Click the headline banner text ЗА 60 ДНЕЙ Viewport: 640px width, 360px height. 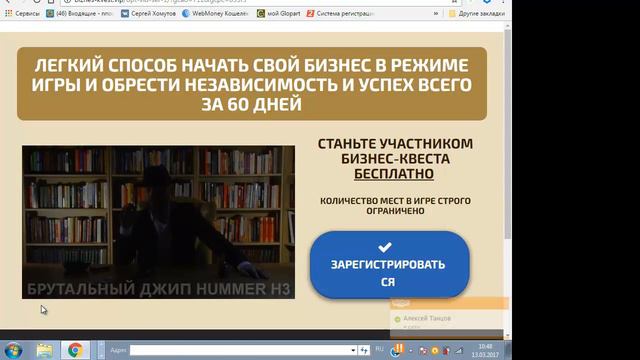click(x=251, y=104)
